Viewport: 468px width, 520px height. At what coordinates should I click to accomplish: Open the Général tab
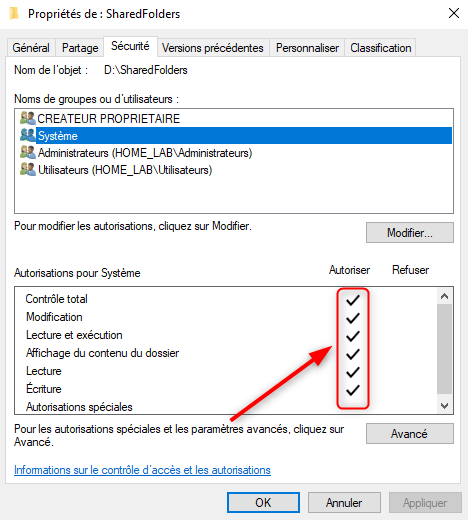[x=31, y=48]
